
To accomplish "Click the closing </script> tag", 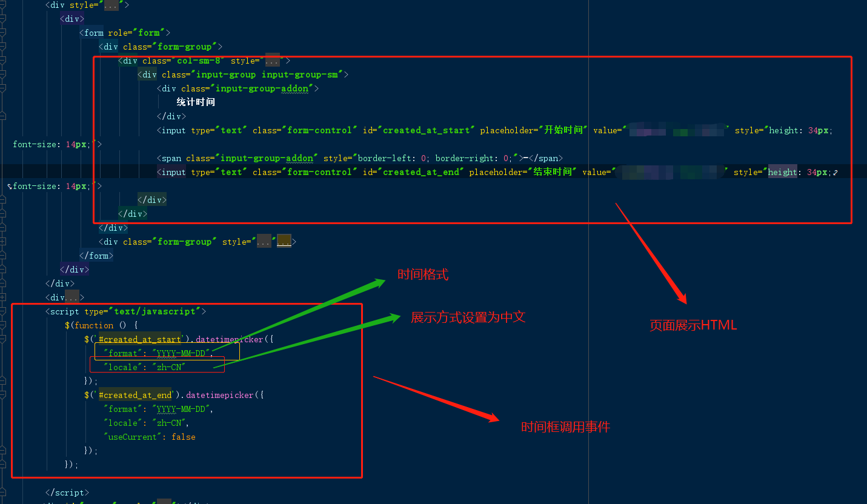I will tap(67, 492).
